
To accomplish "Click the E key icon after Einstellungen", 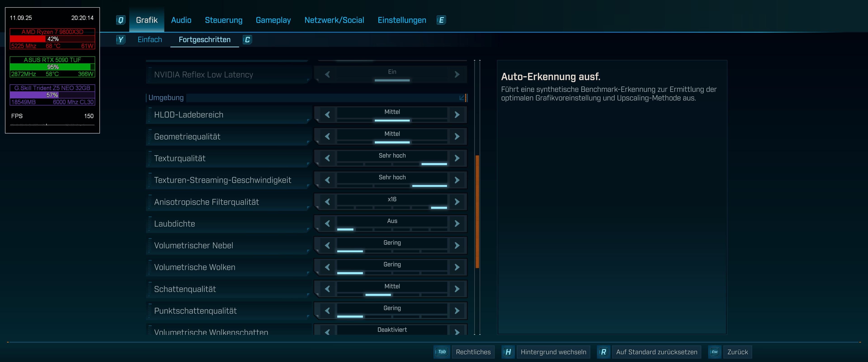I will click(441, 20).
